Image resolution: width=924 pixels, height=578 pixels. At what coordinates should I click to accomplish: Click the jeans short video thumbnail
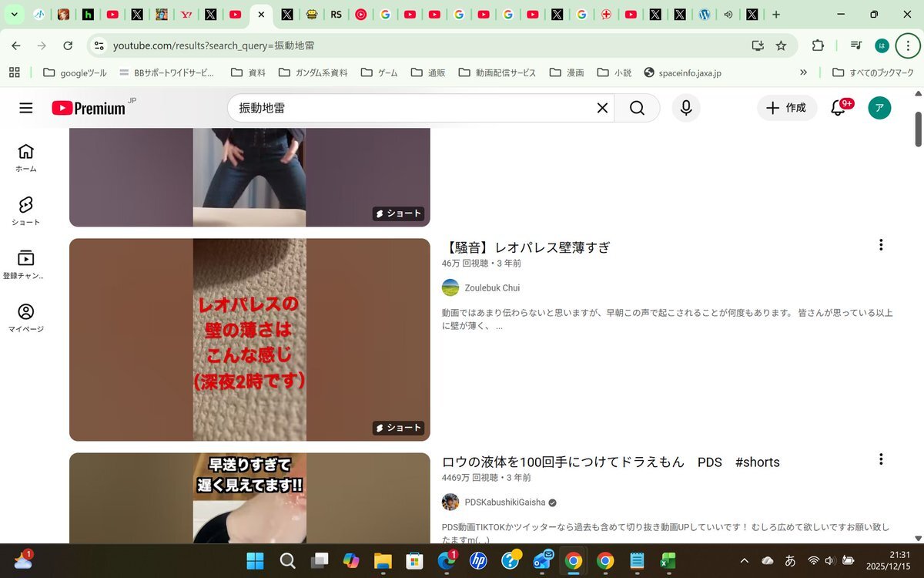(x=249, y=177)
